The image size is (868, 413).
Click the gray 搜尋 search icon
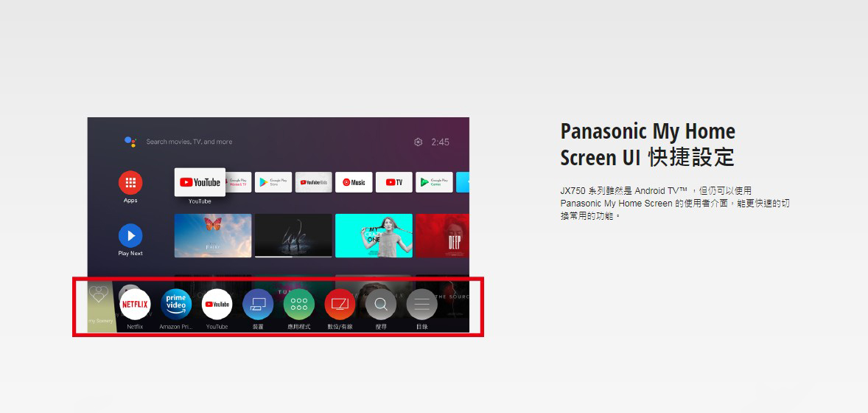pyautogui.click(x=381, y=305)
